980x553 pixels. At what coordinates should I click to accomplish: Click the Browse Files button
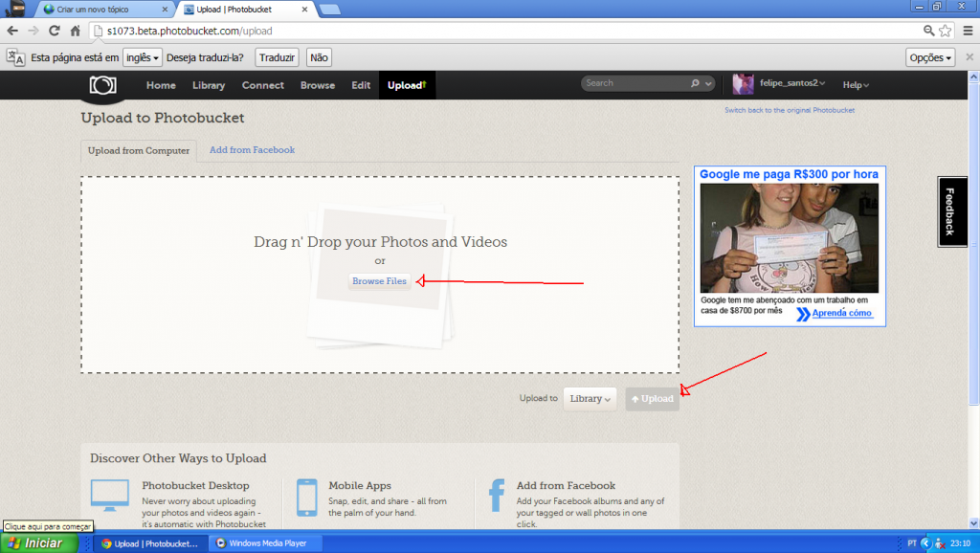click(379, 281)
